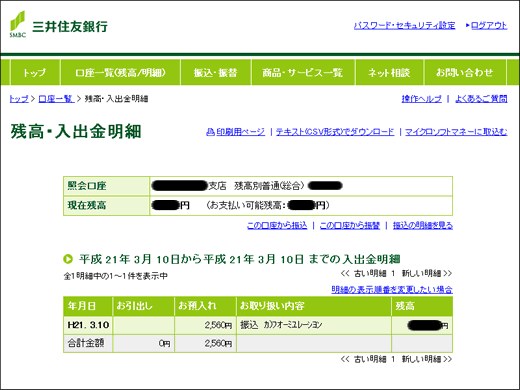This screenshot has height=390, width=520.
Task: Click the 振込 カフオーミユレーシヨン description cell
Action: [314, 325]
